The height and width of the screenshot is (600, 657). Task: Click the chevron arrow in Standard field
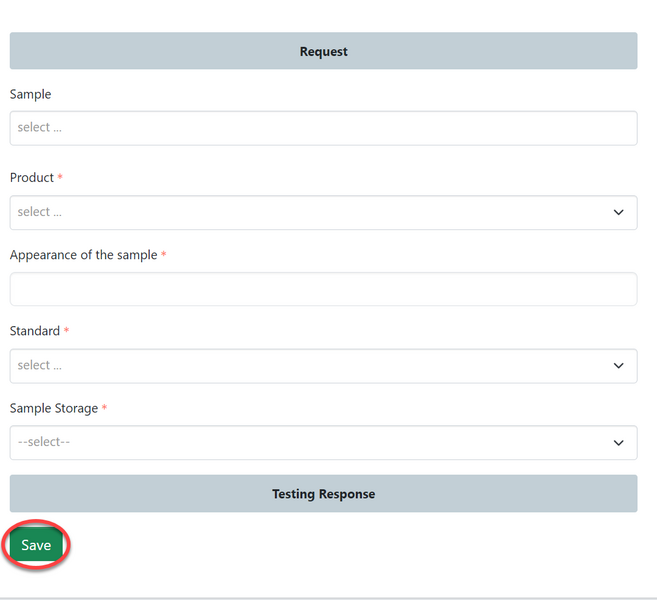pyautogui.click(x=618, y=366)
